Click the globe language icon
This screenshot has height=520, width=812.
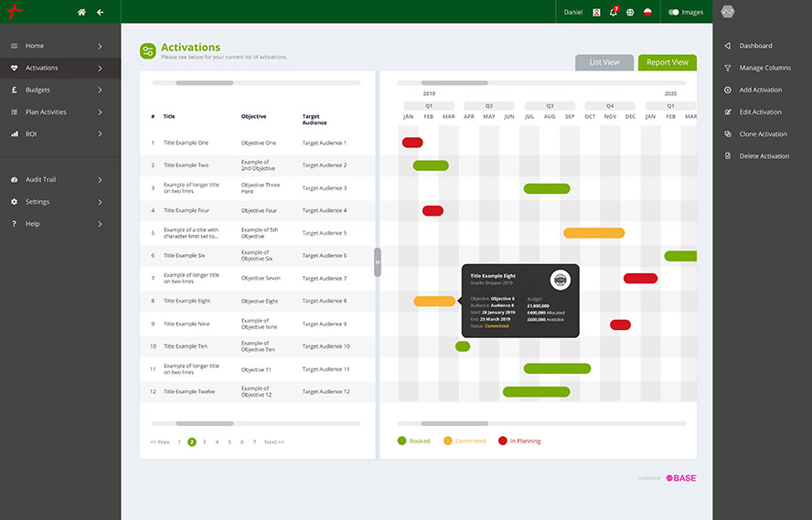pos(630,12)
